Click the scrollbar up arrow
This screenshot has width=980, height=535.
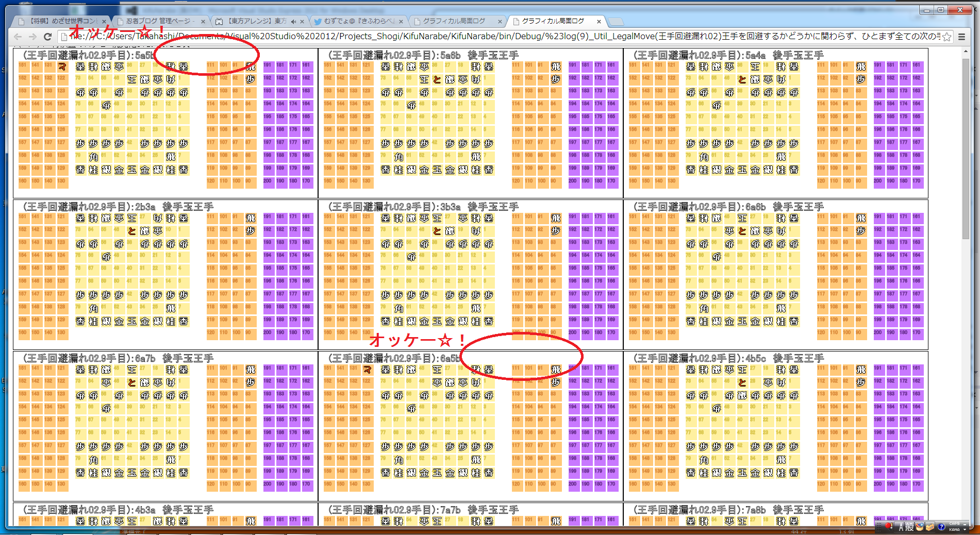tap(965, 52)
